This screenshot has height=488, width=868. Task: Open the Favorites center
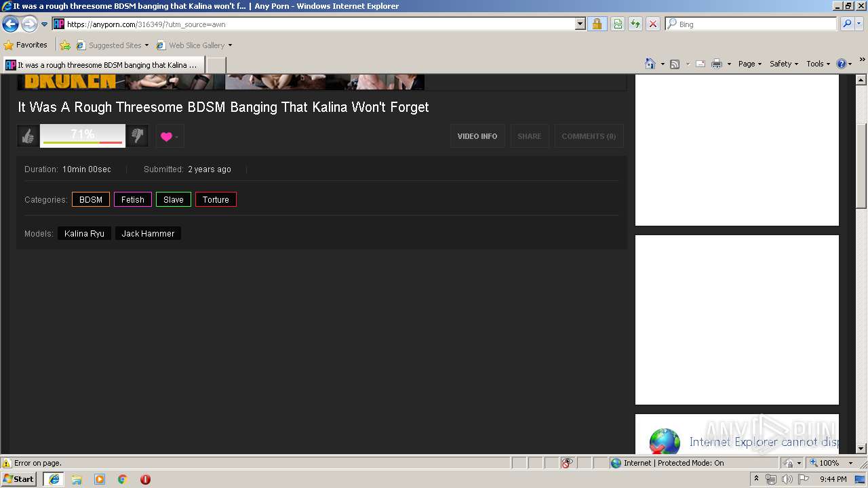click(x=26, y=45)
